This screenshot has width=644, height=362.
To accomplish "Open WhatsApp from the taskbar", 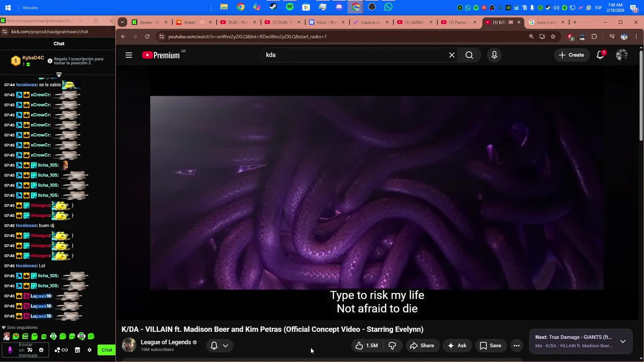I will click(388, 7).
